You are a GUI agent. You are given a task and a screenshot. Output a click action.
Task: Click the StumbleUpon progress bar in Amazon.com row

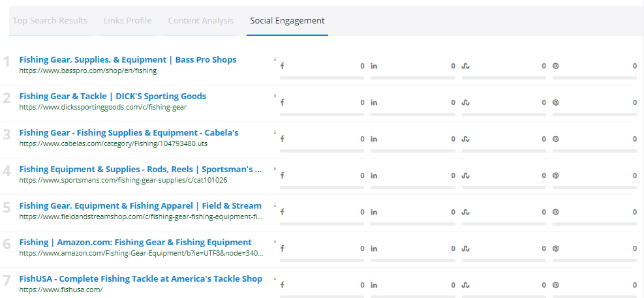504,260
